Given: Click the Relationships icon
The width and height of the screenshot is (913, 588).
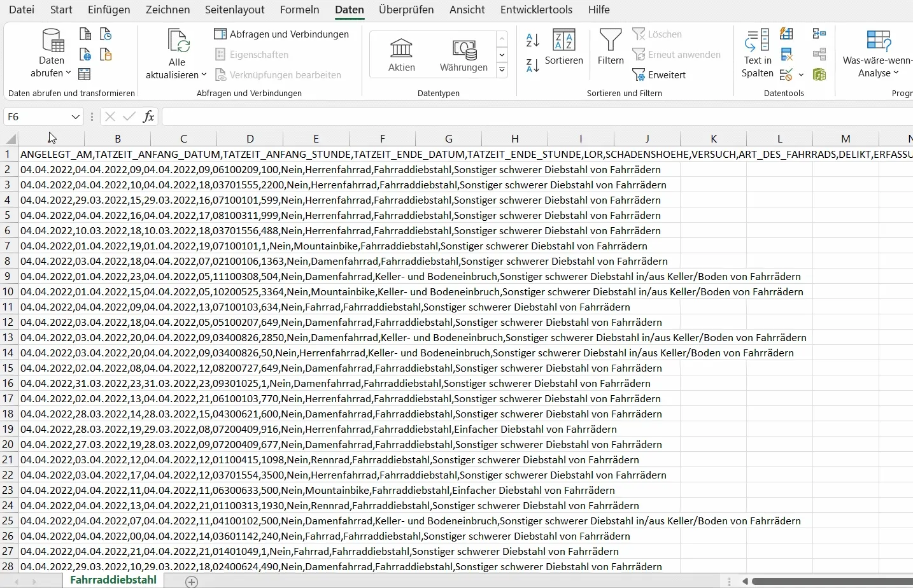Looking at the screenshot, I should point(820,55).
